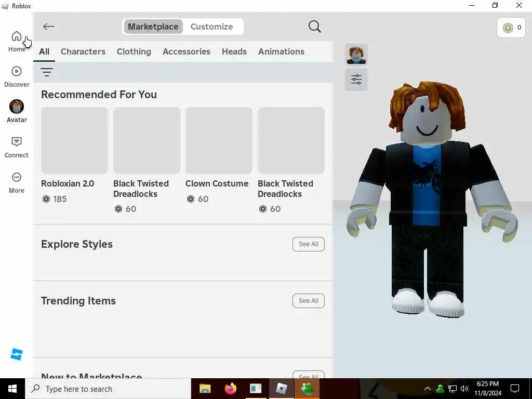The image size is (532, 399).
Task: Open marketplace search magnifier icon
Action: (x=314, y=26)
